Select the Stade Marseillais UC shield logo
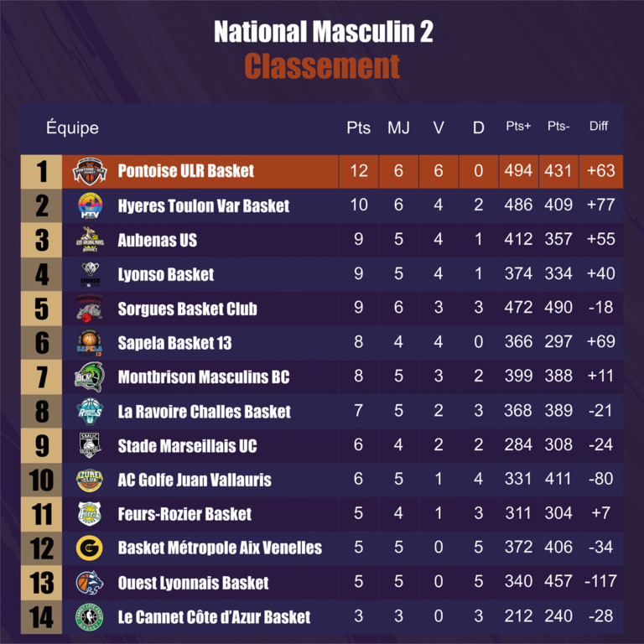 pyautogui.click(x=90, y=445)
